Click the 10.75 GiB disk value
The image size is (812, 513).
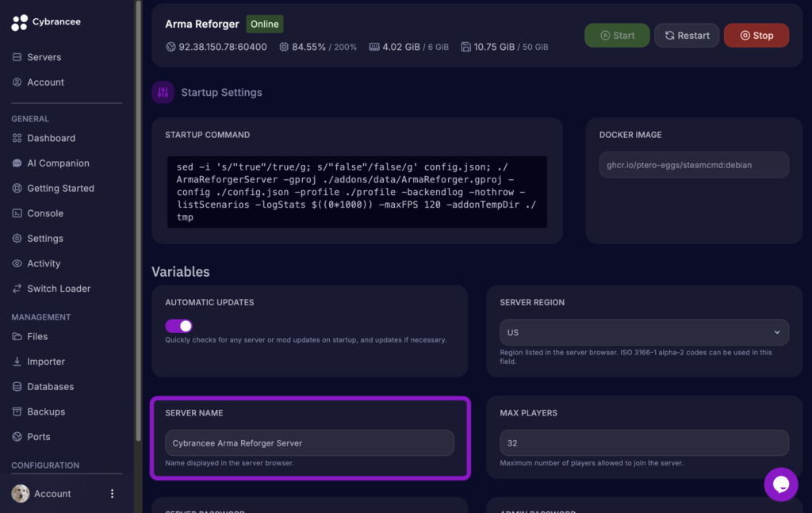494,47
